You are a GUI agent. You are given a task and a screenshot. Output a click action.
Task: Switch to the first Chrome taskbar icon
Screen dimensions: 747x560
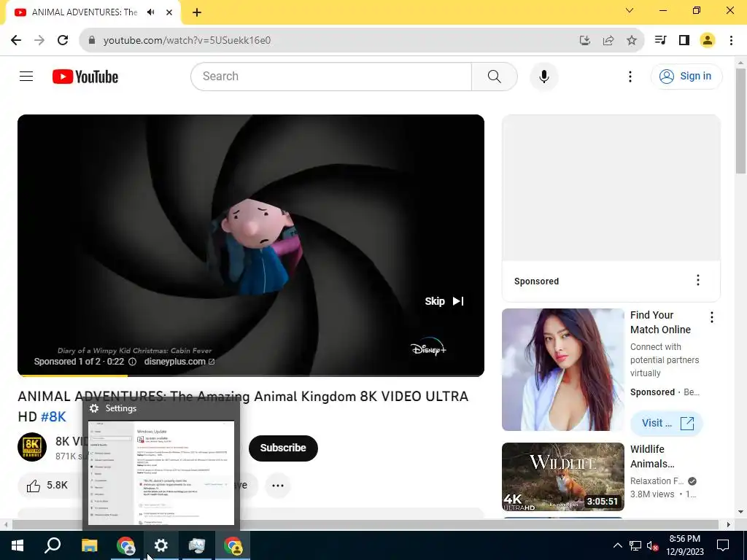[x=125, y=545]
